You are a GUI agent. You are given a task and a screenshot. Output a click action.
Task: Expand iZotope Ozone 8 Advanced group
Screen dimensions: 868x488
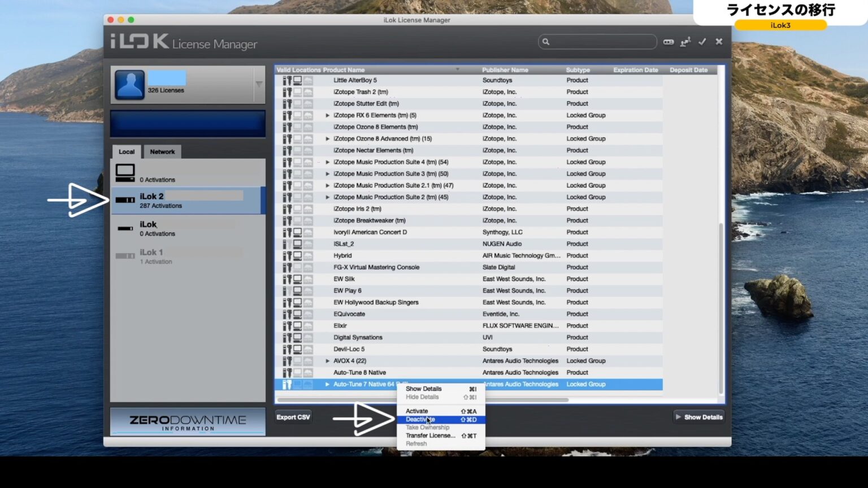(x=327, y=139)
